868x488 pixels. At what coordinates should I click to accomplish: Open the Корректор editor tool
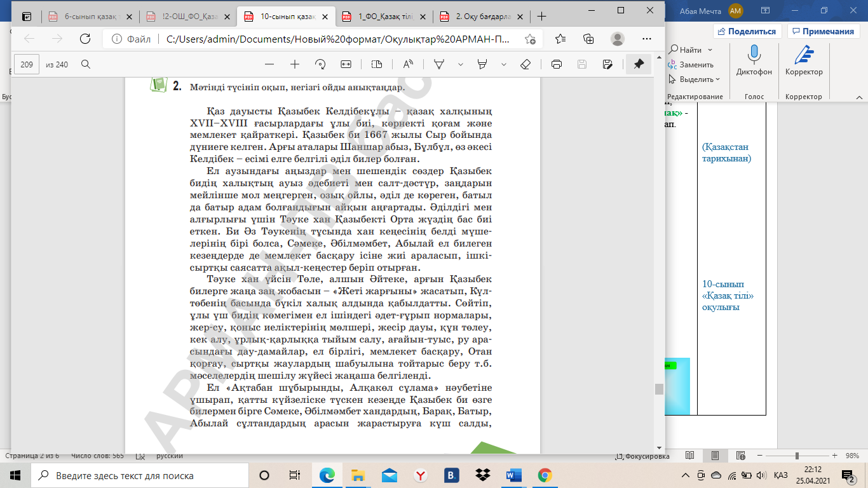(804, 61)
